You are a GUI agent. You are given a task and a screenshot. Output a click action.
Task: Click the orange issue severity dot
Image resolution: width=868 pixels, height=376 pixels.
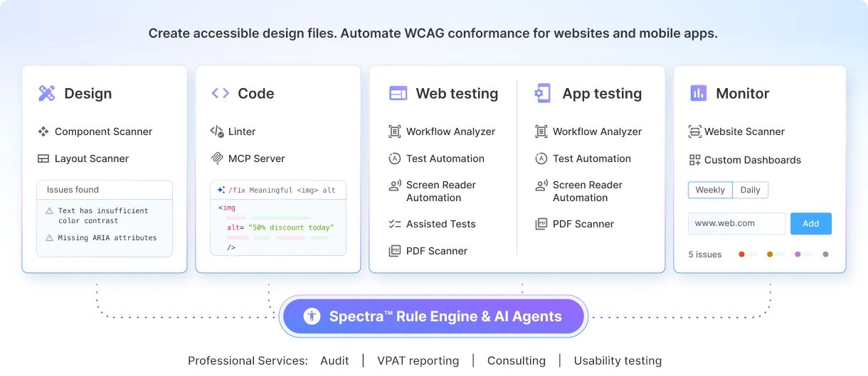click(770, 254)
